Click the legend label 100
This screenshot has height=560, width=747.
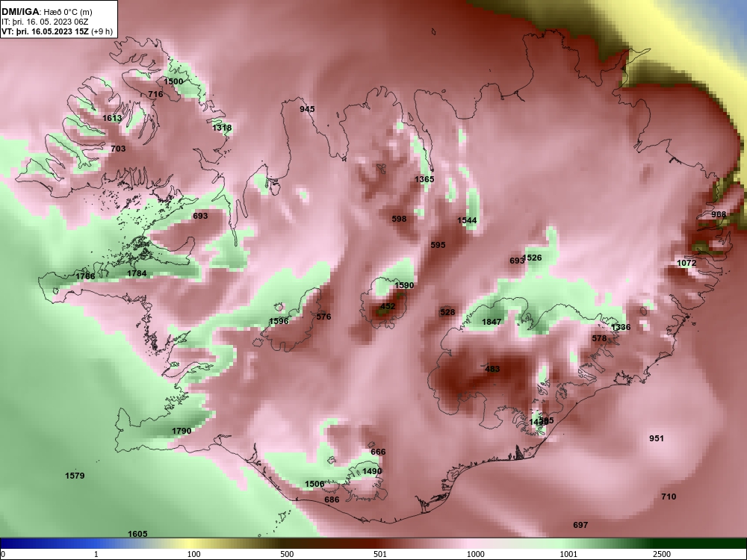[x=193, y=554]
